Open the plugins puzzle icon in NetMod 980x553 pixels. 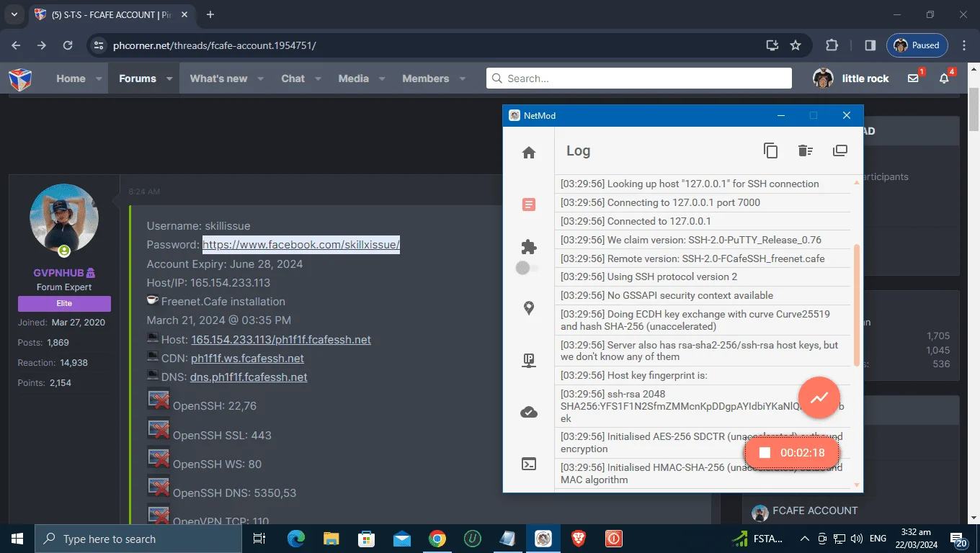point(529,247)
